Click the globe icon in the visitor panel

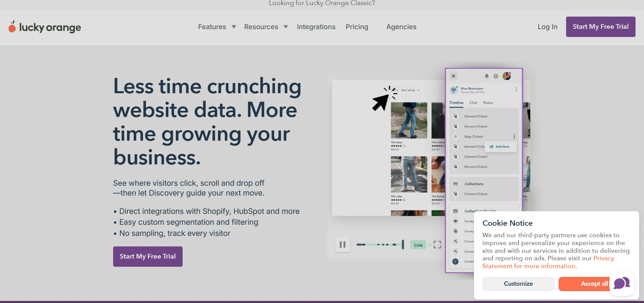[x=496, y=76]
